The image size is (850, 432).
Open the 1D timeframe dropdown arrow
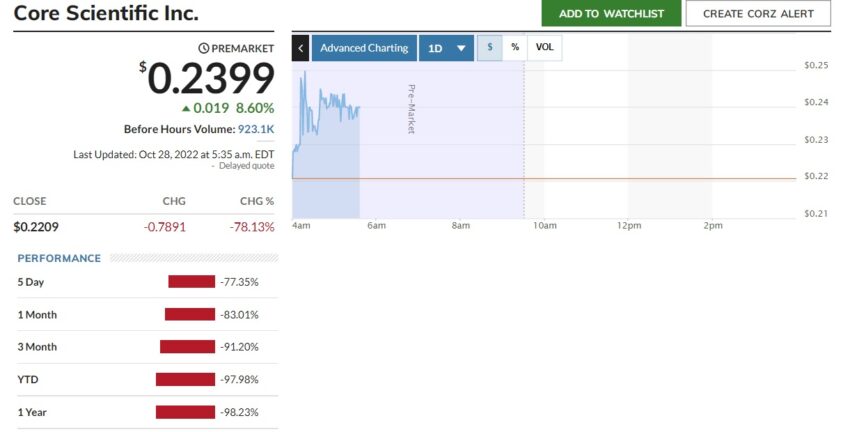pyautogui.click(x=461, y=48)
